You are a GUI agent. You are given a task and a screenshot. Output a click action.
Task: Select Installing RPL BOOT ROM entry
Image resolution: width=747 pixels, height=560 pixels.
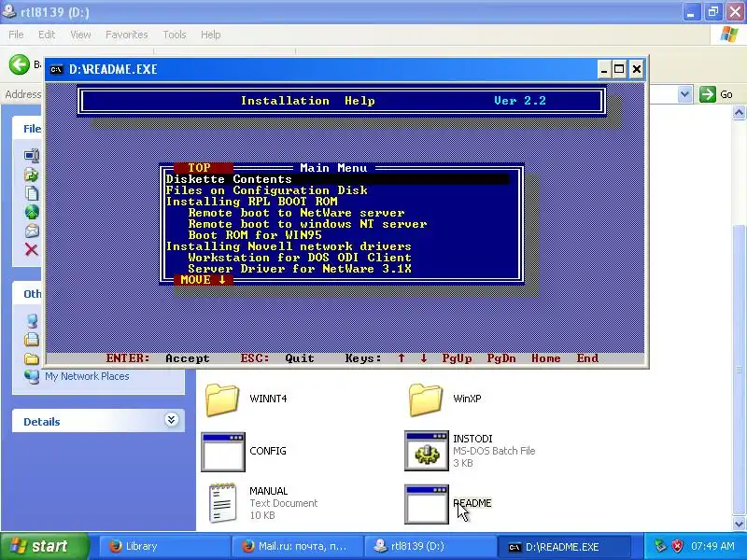coord(251,202)
